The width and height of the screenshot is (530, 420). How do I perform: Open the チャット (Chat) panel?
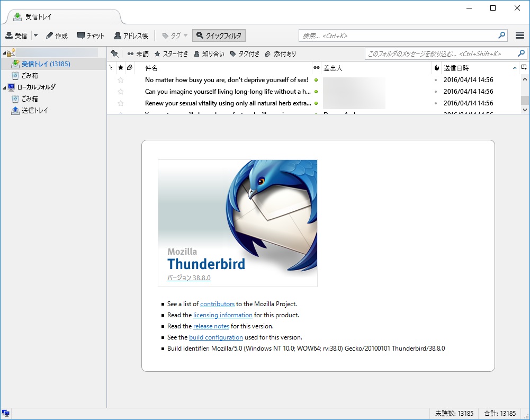pos(90,35)
